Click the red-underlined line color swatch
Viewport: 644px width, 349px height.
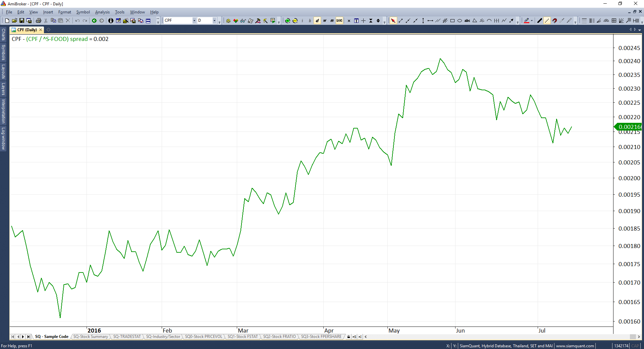527,21
